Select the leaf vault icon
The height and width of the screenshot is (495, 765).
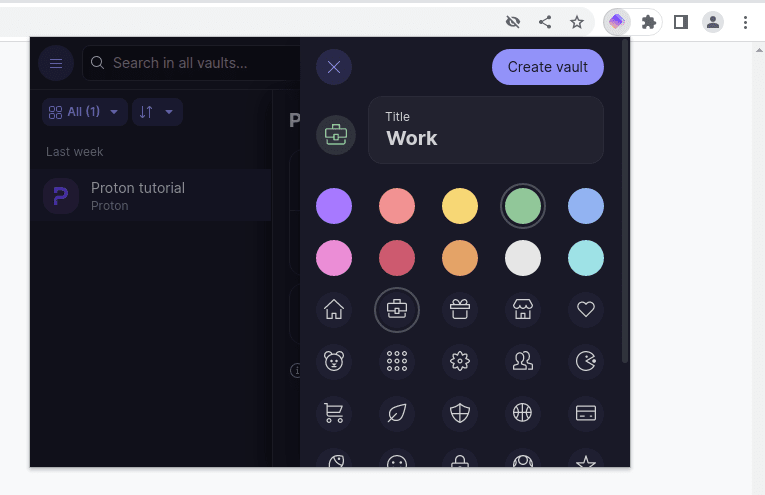click(x=397, y=414)
